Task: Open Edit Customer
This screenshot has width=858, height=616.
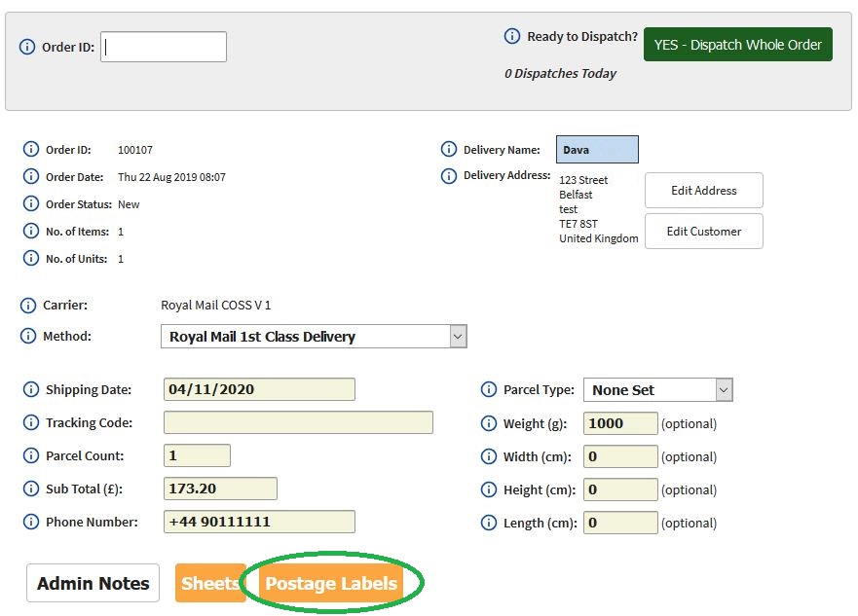Action: click(704, 232)
